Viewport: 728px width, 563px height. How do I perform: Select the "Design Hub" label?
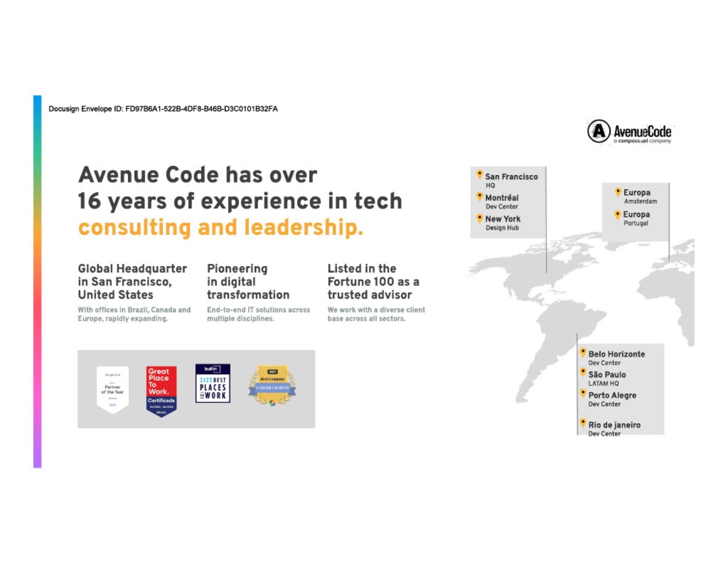point(502,228)
